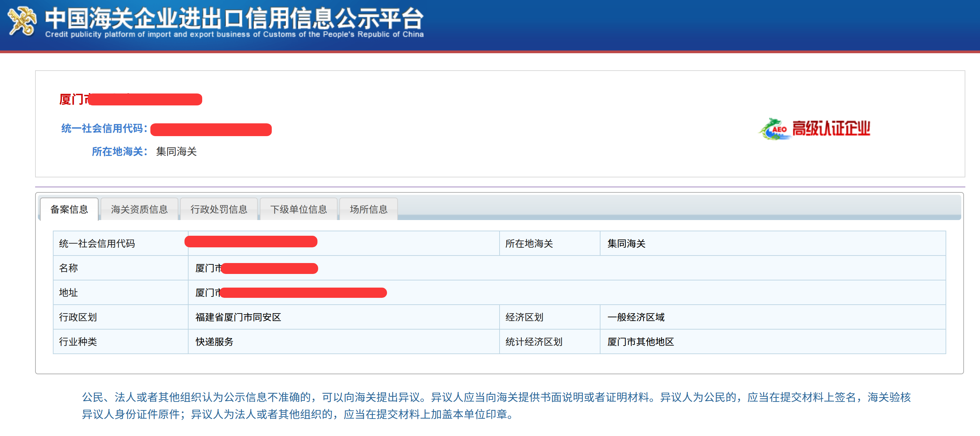Click the 统一社会信用代码 label in header card
The width and height of the screenshot is (980, 436).
[104, 128]
